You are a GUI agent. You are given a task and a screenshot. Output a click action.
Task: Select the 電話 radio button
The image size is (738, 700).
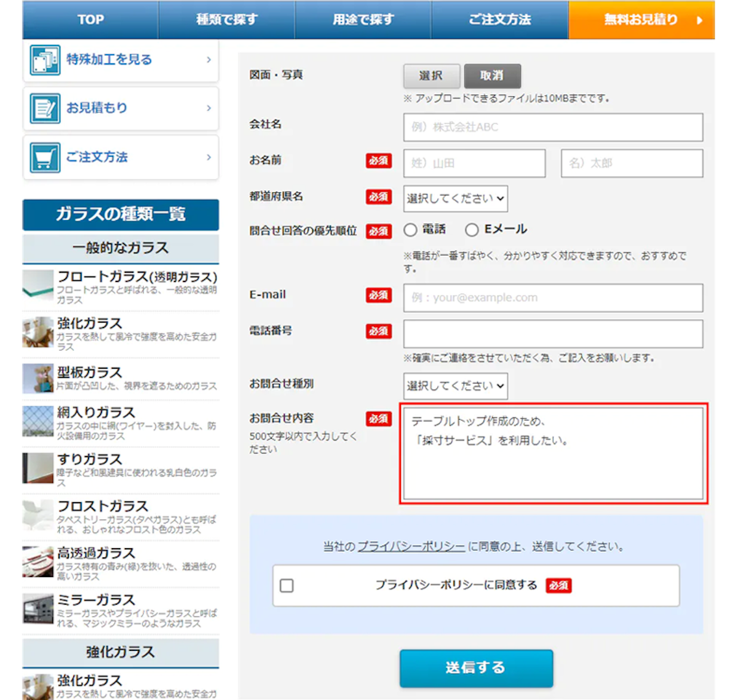click(x=410, y=229)
